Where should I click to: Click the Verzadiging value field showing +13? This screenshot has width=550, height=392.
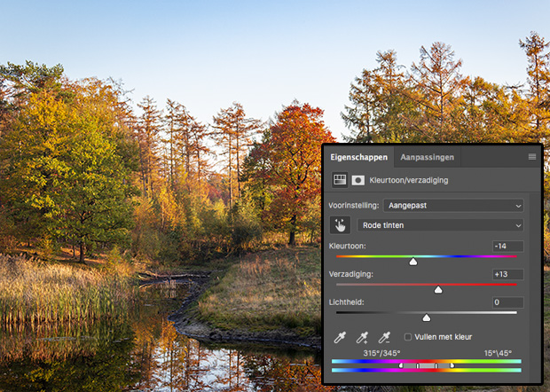(507, 274)
